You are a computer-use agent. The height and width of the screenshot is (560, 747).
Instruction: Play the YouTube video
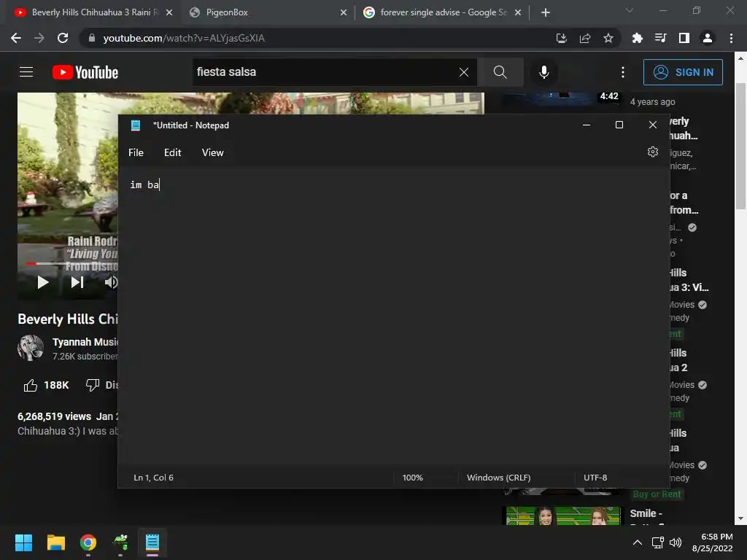coord(43,282)
